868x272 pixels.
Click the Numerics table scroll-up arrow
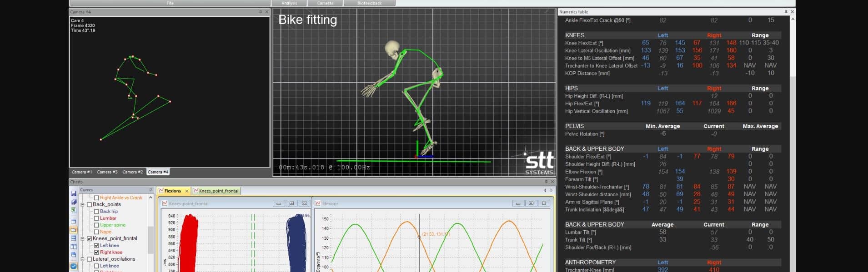click(x=793, y=19)
